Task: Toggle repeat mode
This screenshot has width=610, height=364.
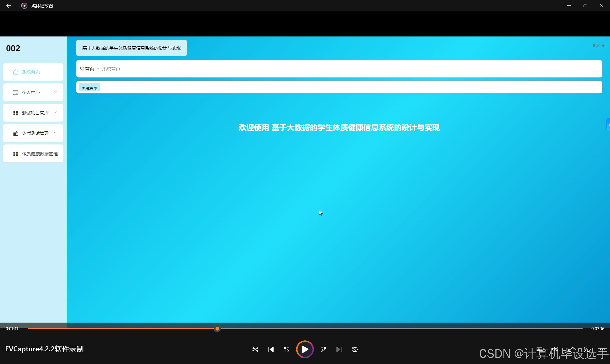Action: [355, 349]
